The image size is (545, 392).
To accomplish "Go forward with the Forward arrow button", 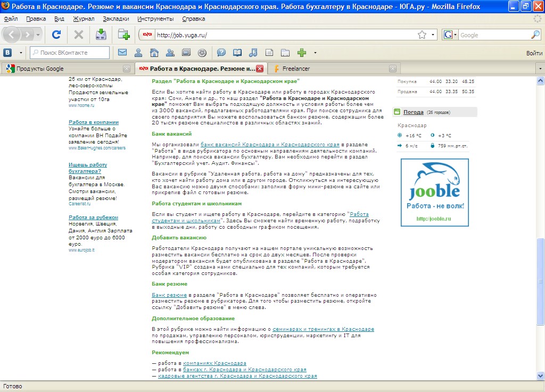I will click(x=27, y=35).
